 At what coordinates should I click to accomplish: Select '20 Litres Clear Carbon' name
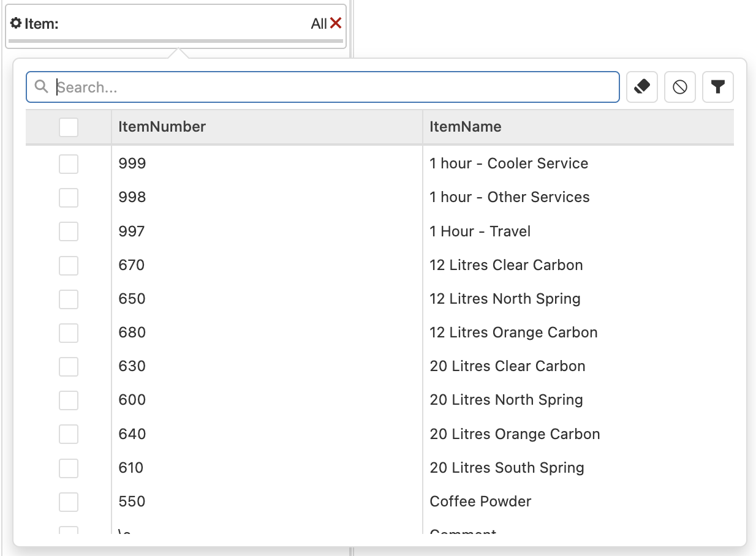(x=508, y=366)
